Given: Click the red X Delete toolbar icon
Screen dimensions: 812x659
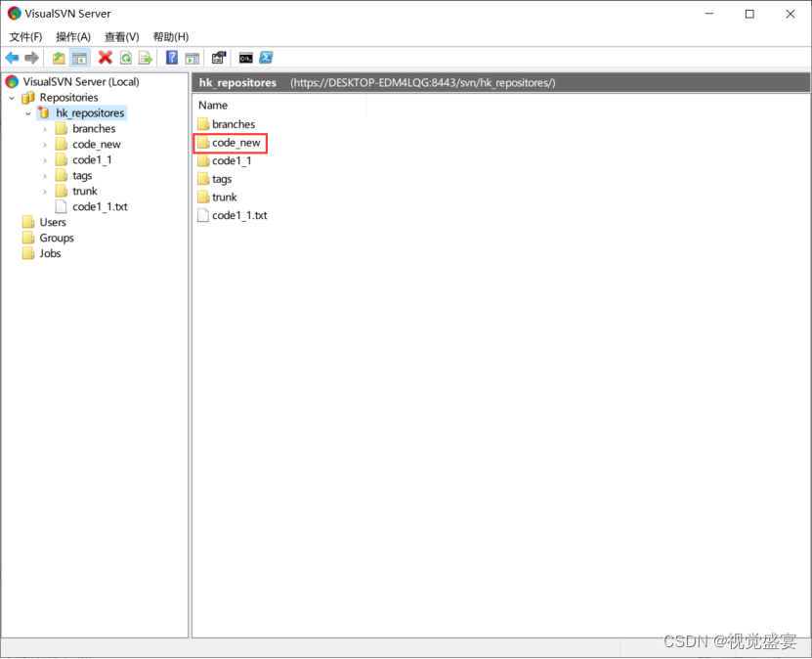Looking at the screenshot, I should pos(106,58).
